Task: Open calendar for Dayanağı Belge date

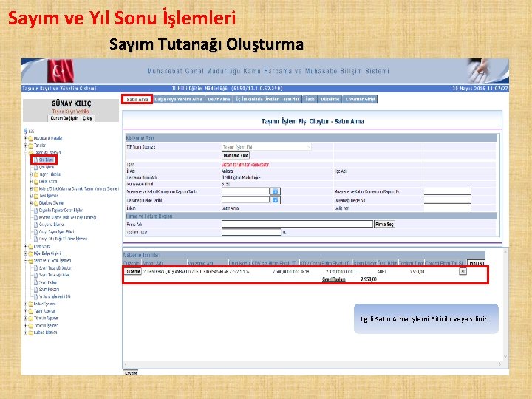Action: (x=275, y=199)
